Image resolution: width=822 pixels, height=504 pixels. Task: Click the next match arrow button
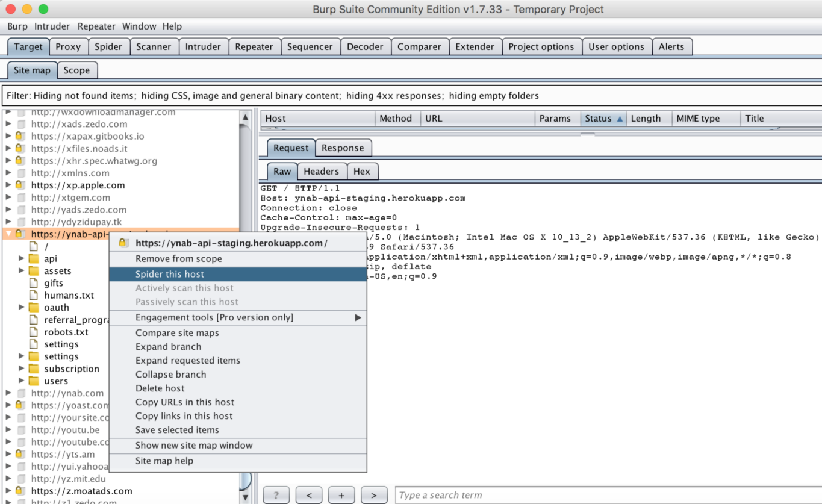(374, 495)
